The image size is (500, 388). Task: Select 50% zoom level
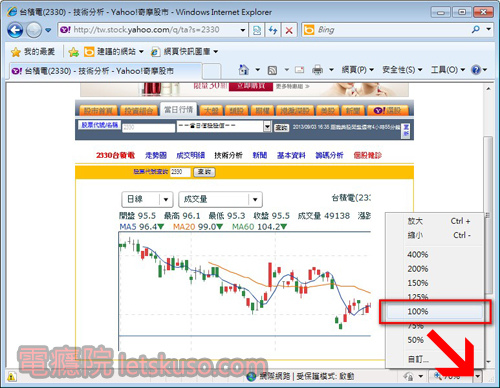click(x=435, y=340)
